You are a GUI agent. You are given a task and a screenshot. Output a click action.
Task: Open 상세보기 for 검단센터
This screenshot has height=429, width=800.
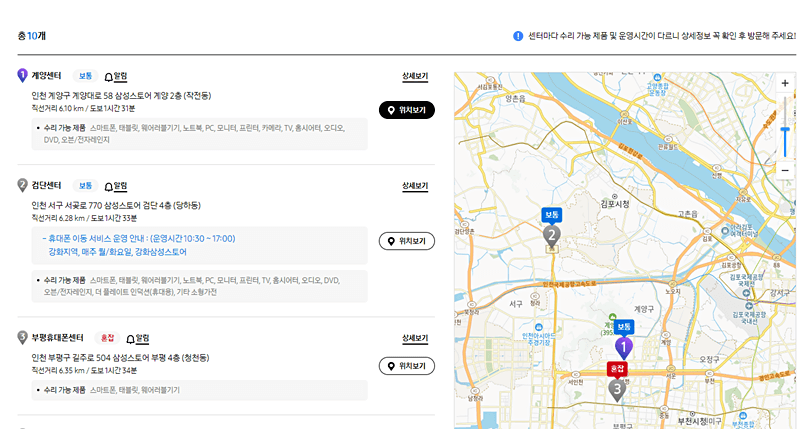click(x=415, y=186)
